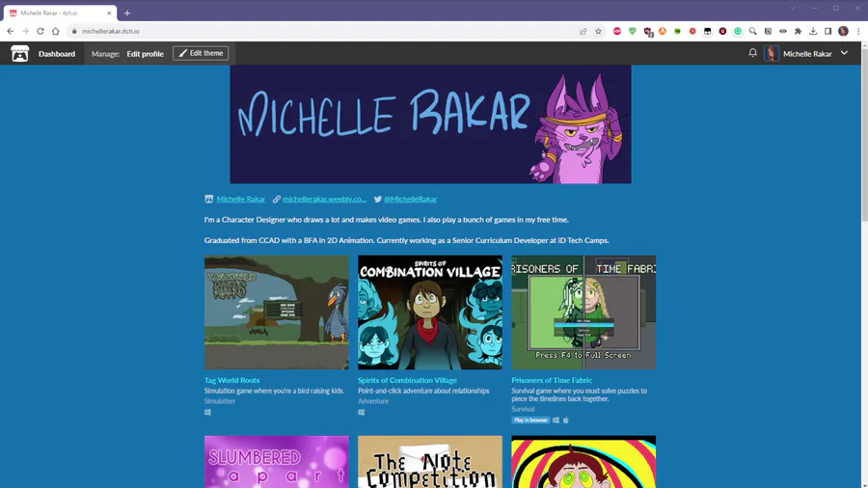The image size is (868, 488).
Task: Click the eye extension icon
Action: click(x=783, y=31)
